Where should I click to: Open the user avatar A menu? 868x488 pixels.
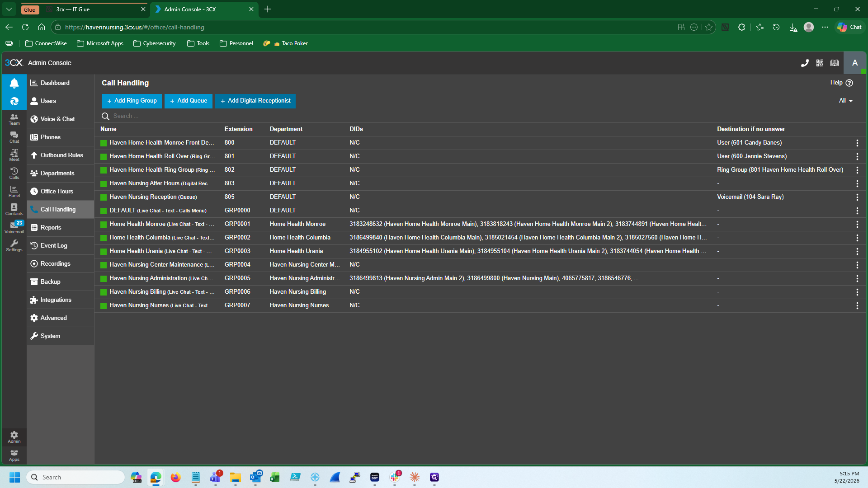click(x=855, y=63)
